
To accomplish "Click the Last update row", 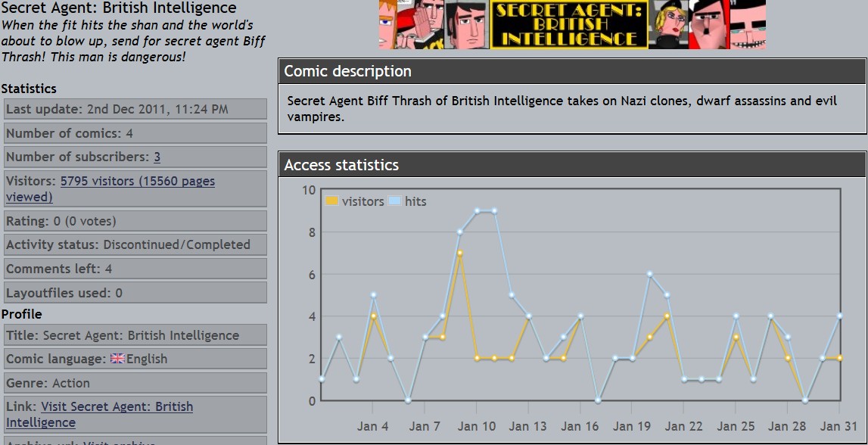I will (x=135, y=109).
